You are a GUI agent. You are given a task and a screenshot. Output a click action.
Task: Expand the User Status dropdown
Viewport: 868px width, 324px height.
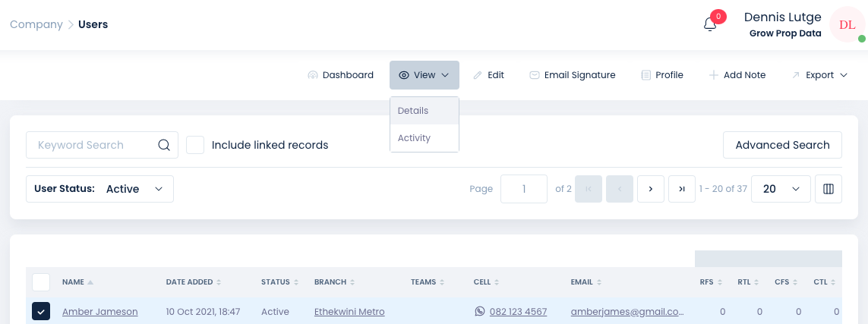coord(99,189)
